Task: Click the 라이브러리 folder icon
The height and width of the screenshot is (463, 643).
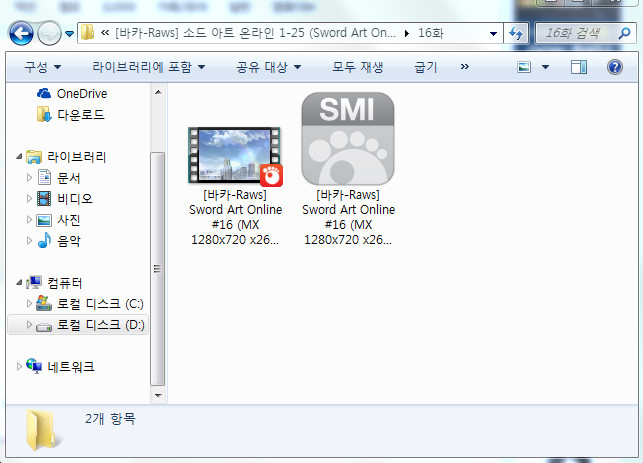Action: (34, 157)
